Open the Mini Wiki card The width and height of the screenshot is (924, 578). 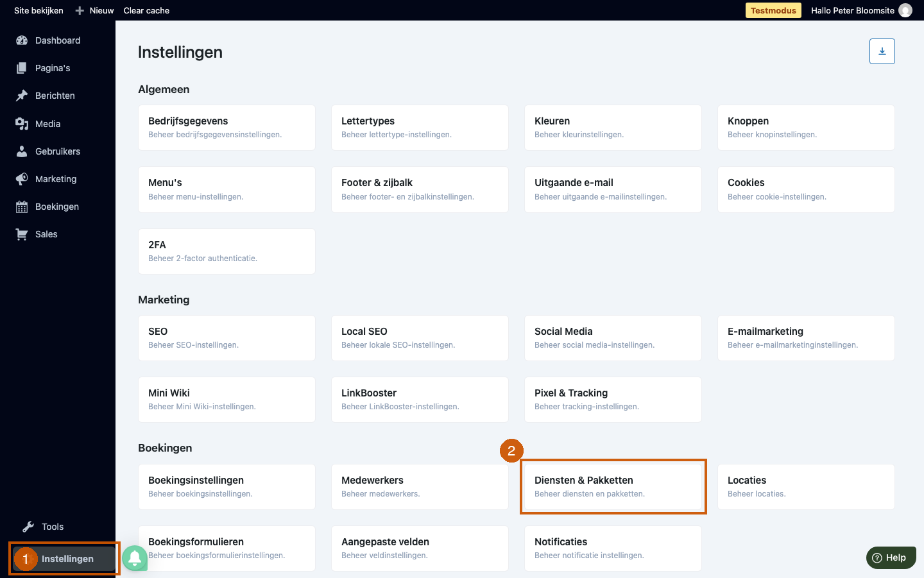[227, 400]
